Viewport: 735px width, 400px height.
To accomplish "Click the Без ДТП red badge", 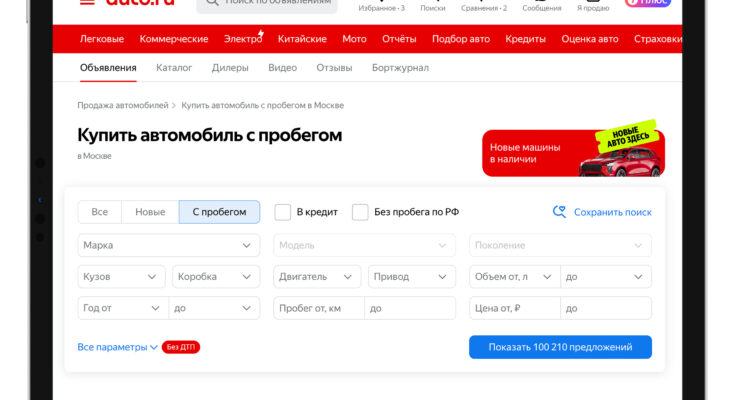I will tap(180, 347).
